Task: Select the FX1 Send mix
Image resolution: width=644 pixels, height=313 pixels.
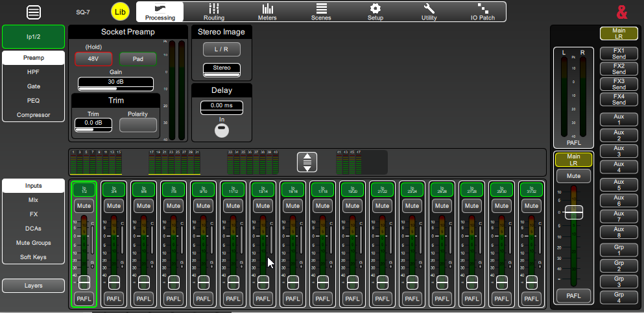Action: click(619, 53)
